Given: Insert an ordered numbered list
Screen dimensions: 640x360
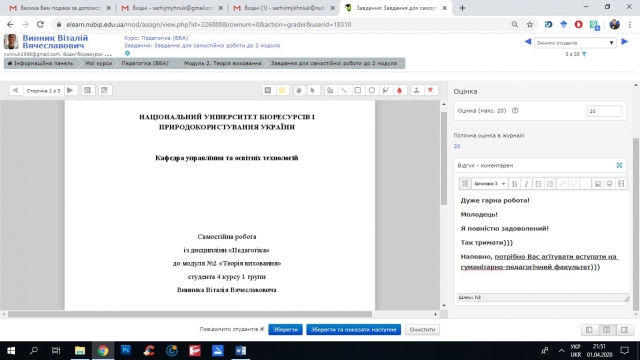Looking at the screenshot, I should pos(550,184).
